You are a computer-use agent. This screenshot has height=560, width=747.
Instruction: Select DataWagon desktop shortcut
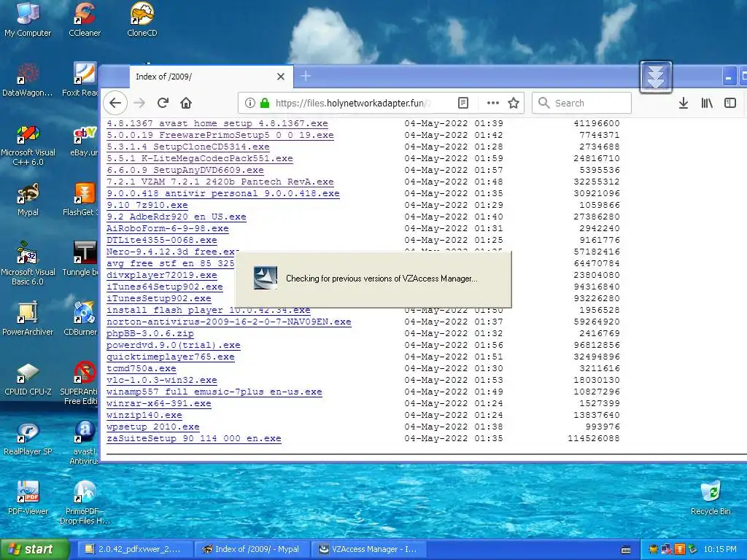click(28, 79)
